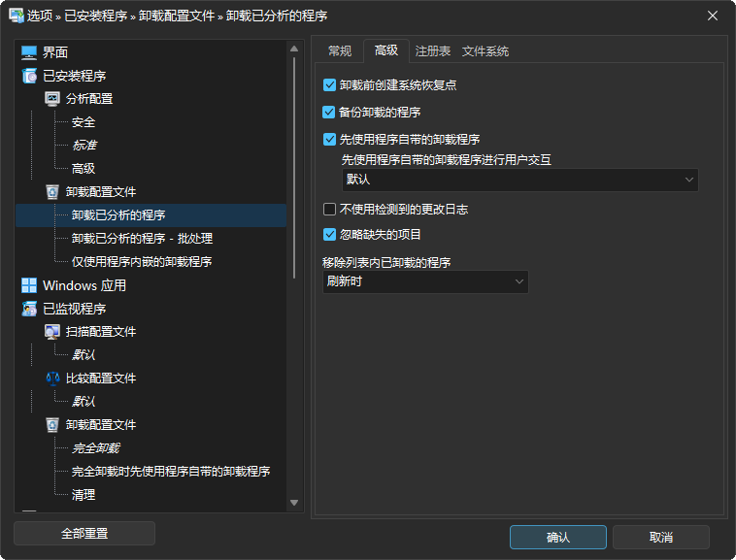Click the 取消 button
Screen dimensions: 736x560
(661, 537)
